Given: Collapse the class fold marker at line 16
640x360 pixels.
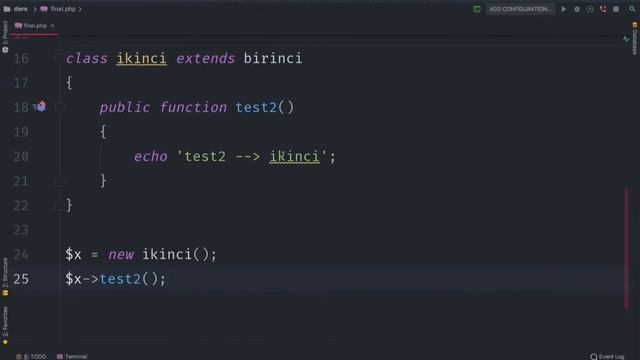Looking at the screenshot, I should [59, 58].
